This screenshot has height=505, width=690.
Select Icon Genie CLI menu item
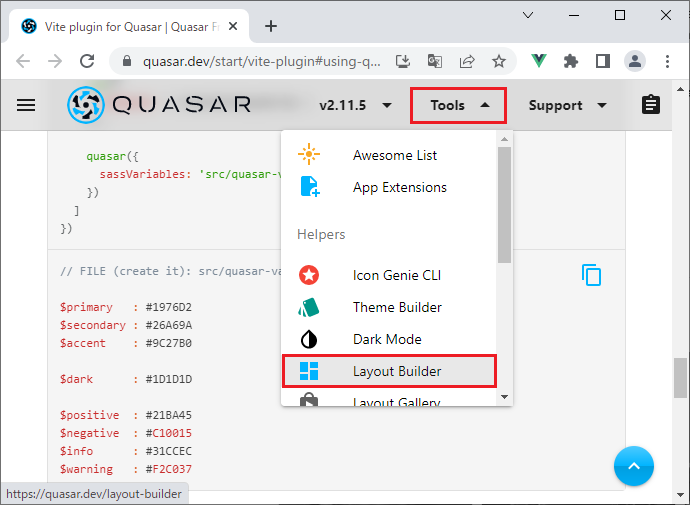[389, 275]
